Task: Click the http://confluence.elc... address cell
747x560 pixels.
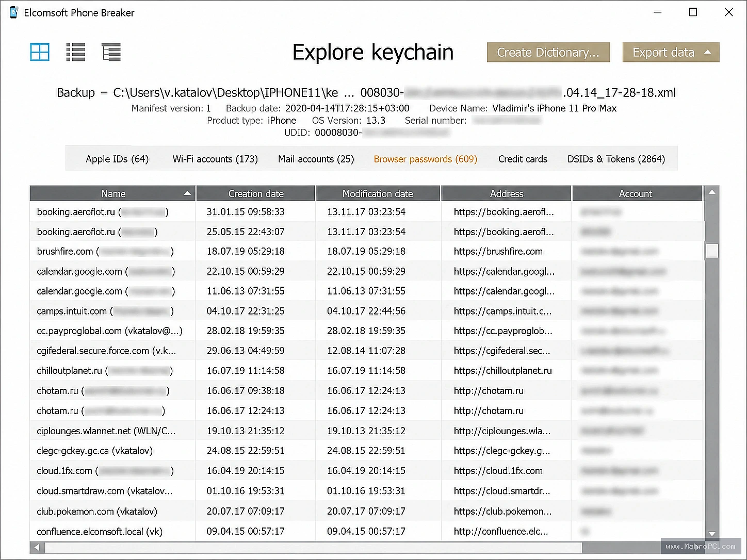Action: click(x=501, y=531)
